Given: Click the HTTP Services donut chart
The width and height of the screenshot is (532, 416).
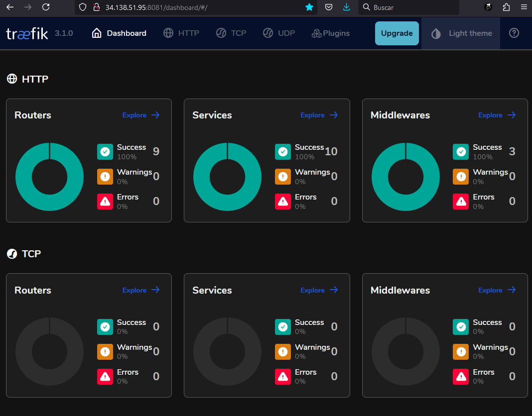Looking at the screenshot, I should [x=227, y=177].
